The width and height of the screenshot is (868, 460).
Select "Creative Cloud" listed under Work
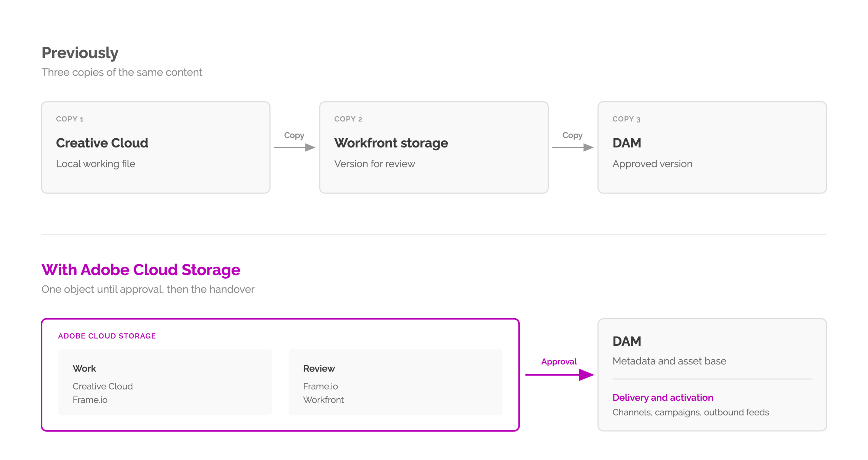pos(102,386)
